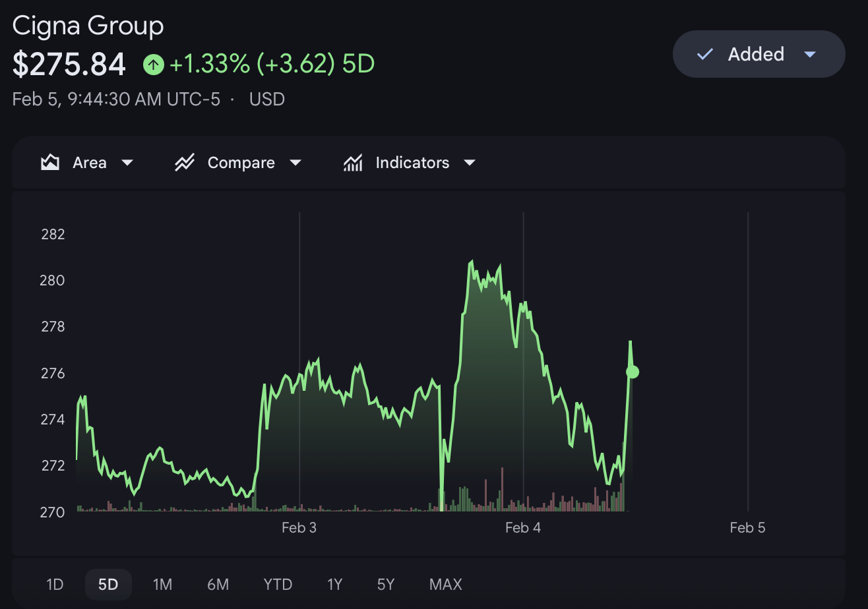This screenshot has width=868, height=609.
Task: Click the Feb 5 date label
Action: [747, 527]
